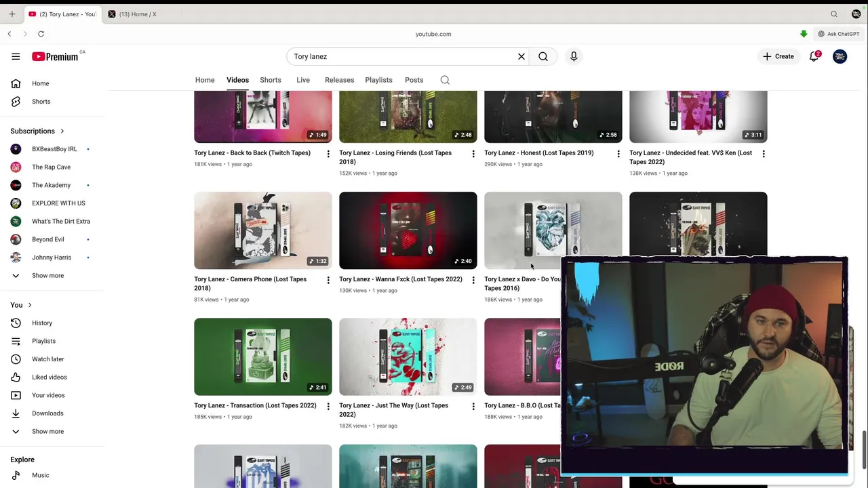Open the YouTube hamburger guide menu

pyautogui.click(x=16, y=56)
